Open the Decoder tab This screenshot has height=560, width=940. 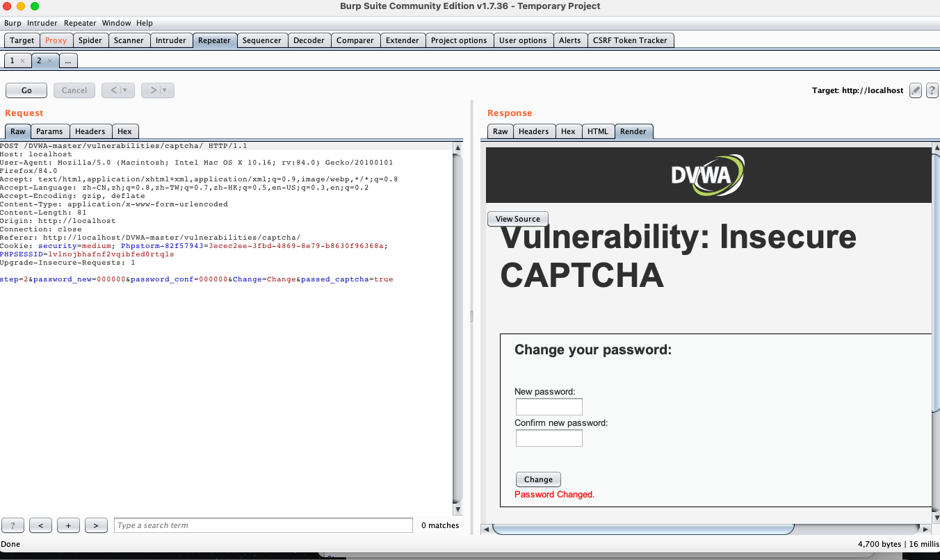coord(309,40)
